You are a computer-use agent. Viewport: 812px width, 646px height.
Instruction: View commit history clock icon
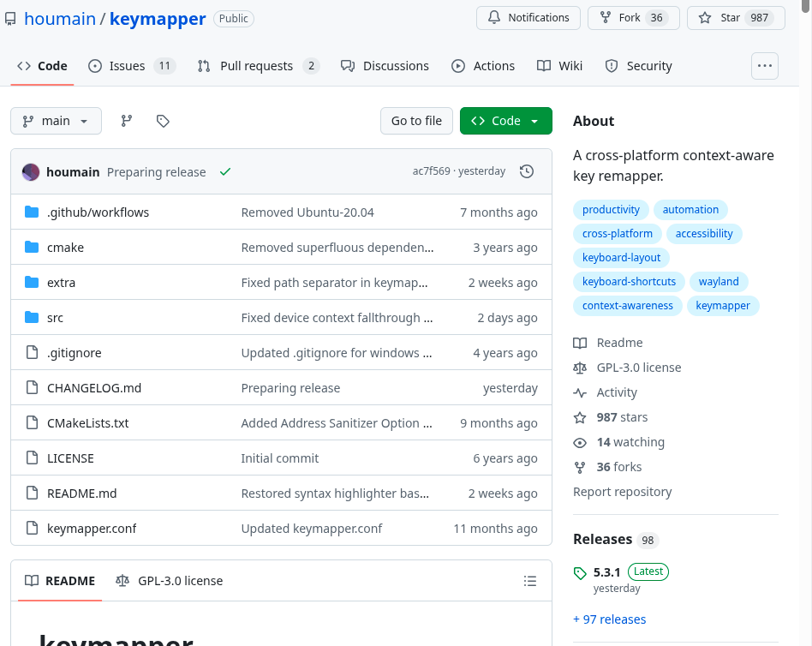click(x=527, y=171)
